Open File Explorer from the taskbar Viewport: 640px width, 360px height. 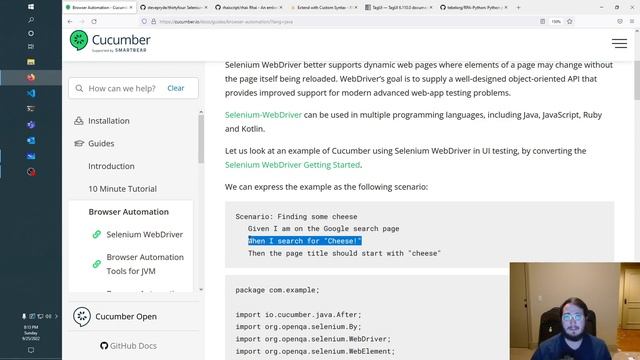[31, 62]
